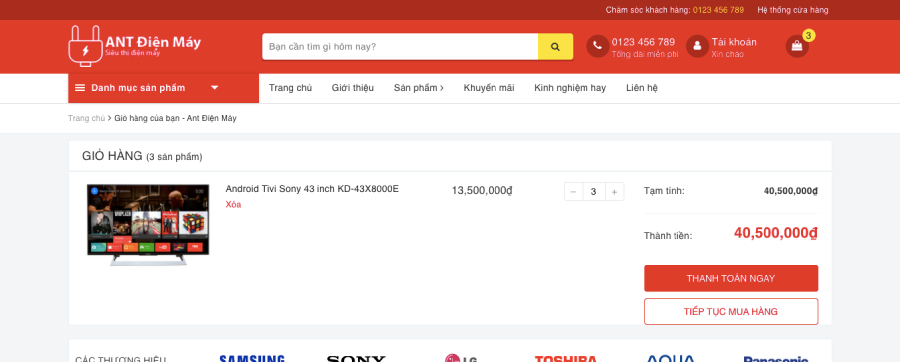Expand the Danh mục sản phẩm dropdown arrow
900x362 pixels.
point(215,88)
